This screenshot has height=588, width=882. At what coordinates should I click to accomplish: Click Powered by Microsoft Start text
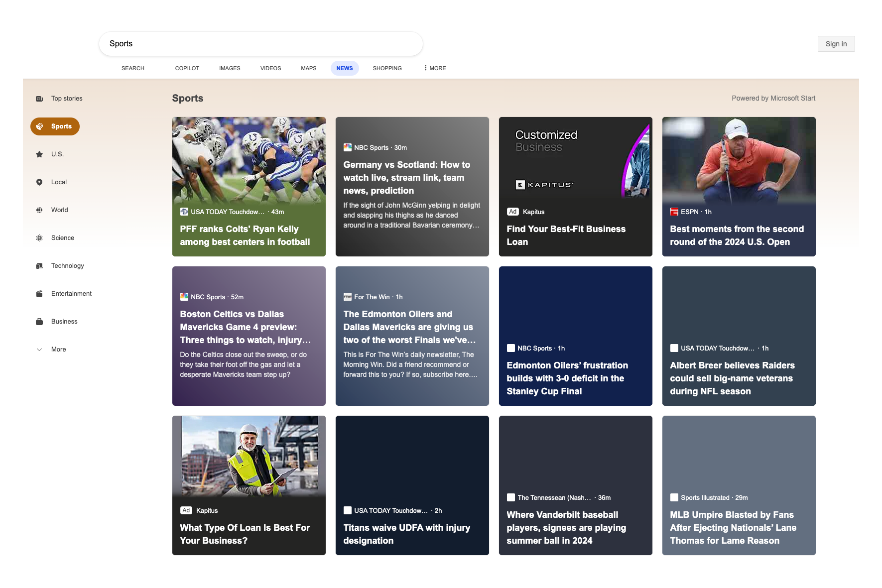pyautogui.click(x=773, y=99)
